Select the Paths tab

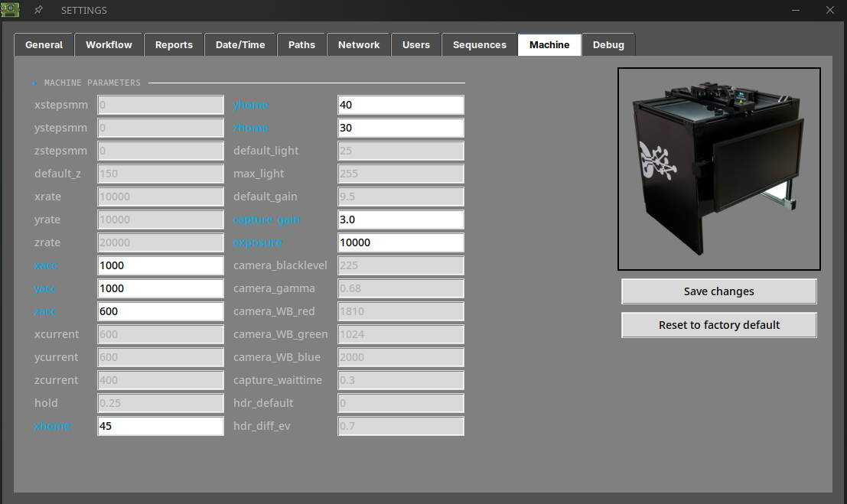pos(301,45)
